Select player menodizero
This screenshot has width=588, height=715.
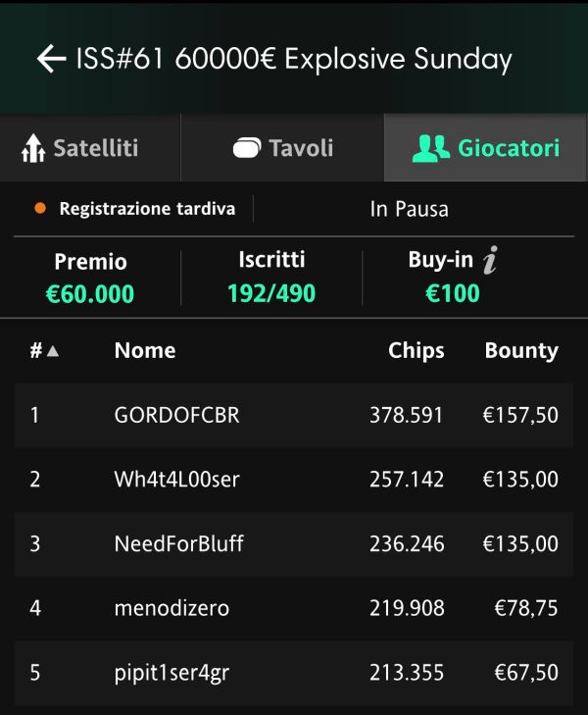[294, 608]
